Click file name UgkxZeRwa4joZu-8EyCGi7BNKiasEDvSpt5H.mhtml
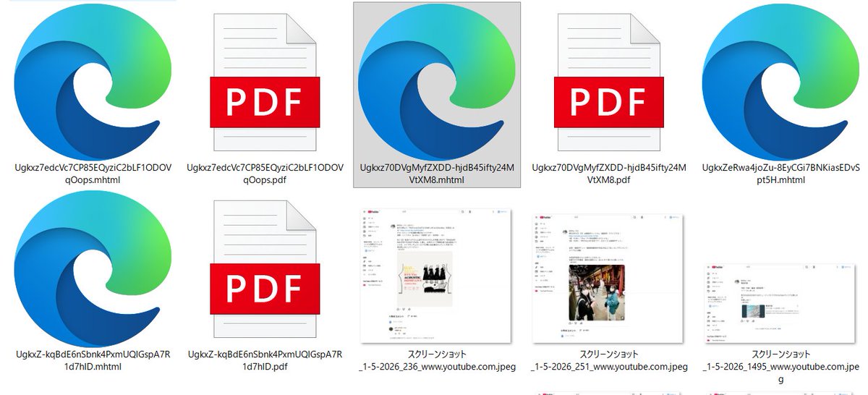This screenshot has height=395, width=868. (x=781, y=174)
